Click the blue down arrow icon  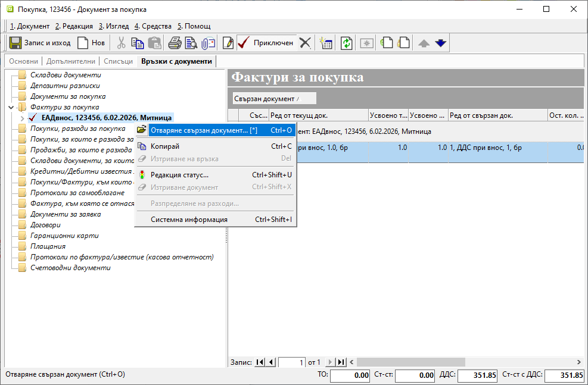point(440,43)
